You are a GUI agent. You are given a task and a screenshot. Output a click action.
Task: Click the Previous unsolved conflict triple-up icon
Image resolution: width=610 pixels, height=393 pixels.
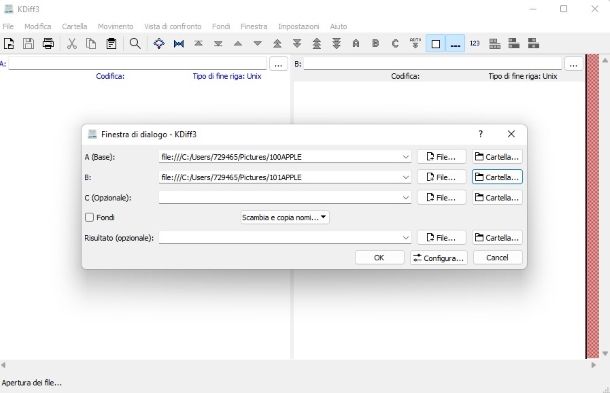click(x=317, y=44)
